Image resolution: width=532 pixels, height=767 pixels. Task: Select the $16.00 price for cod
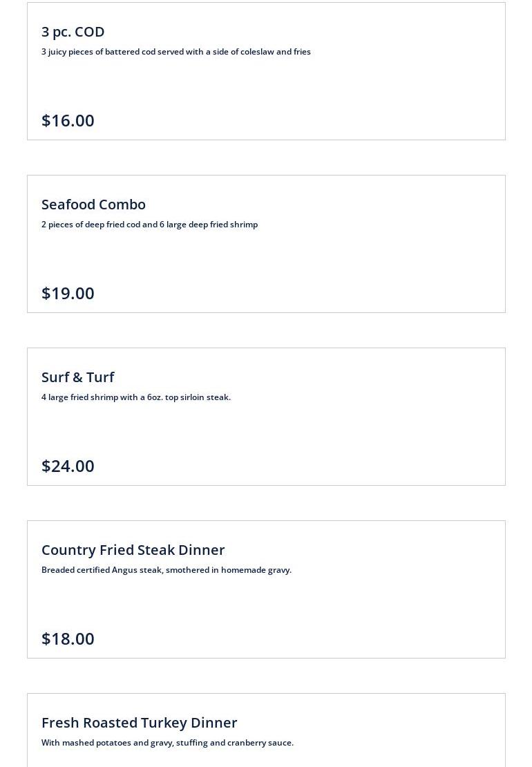[x=68, y=120]
